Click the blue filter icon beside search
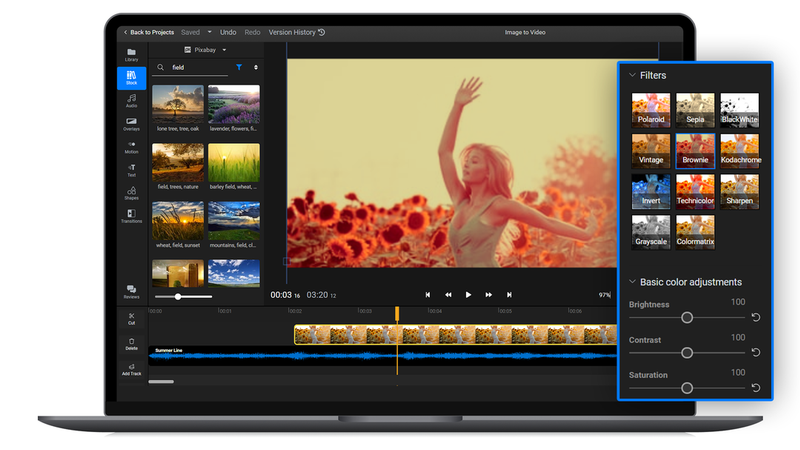 click(239, 67)
